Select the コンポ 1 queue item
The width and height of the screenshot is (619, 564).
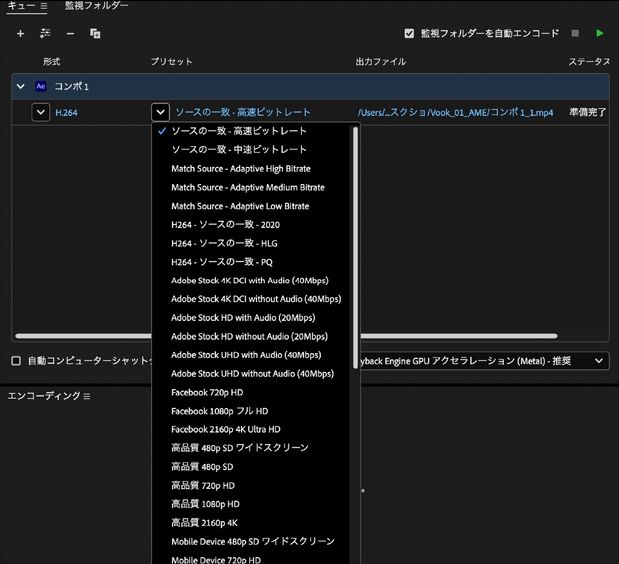point(310,86)
